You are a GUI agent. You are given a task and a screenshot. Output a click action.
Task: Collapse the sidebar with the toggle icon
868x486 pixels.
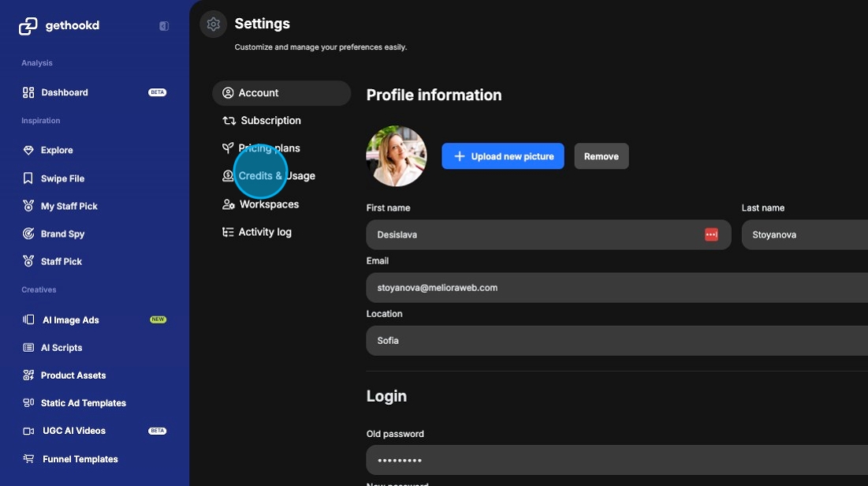[164, 26]
